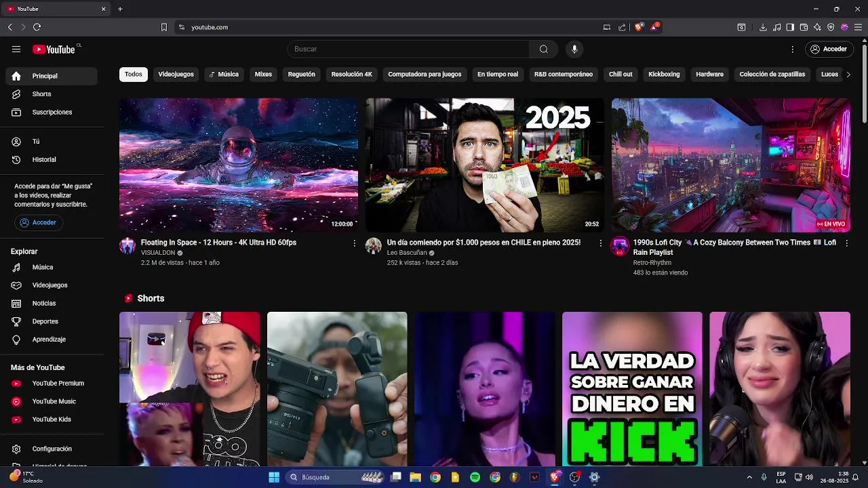Select the Kickboxing chip
This screenshot has height=488, width=868.
(x=664, y=75)
